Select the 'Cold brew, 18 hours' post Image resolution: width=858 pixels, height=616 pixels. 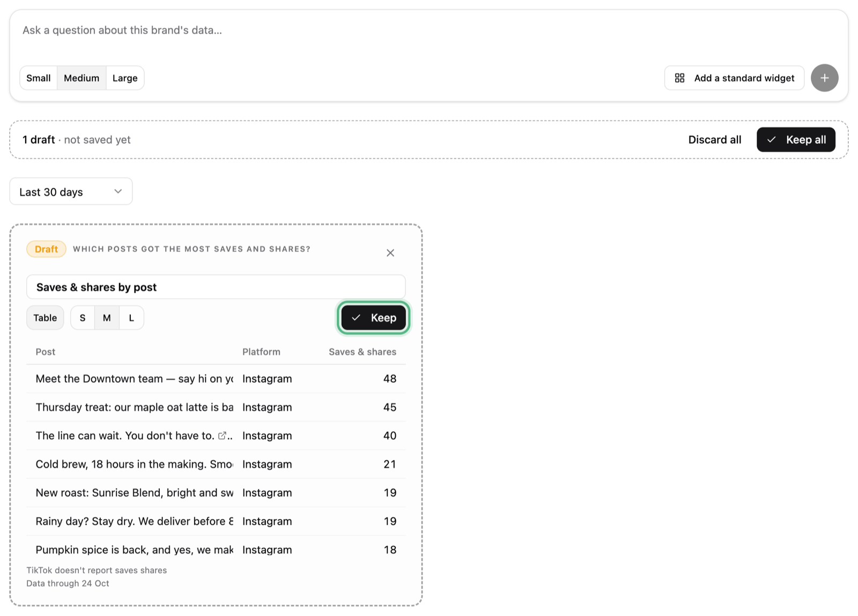[135, 464]
